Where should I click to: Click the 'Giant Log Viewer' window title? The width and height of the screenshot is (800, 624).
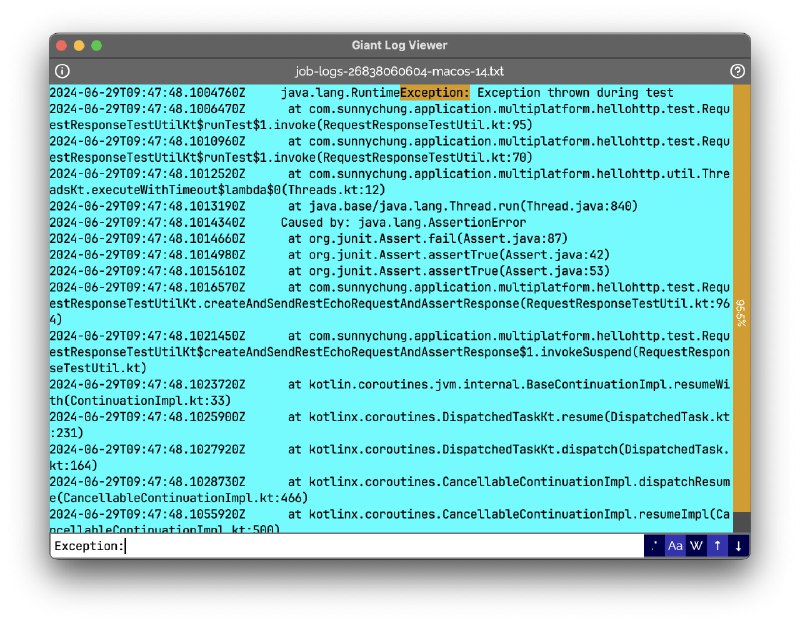tap(399, 45)
